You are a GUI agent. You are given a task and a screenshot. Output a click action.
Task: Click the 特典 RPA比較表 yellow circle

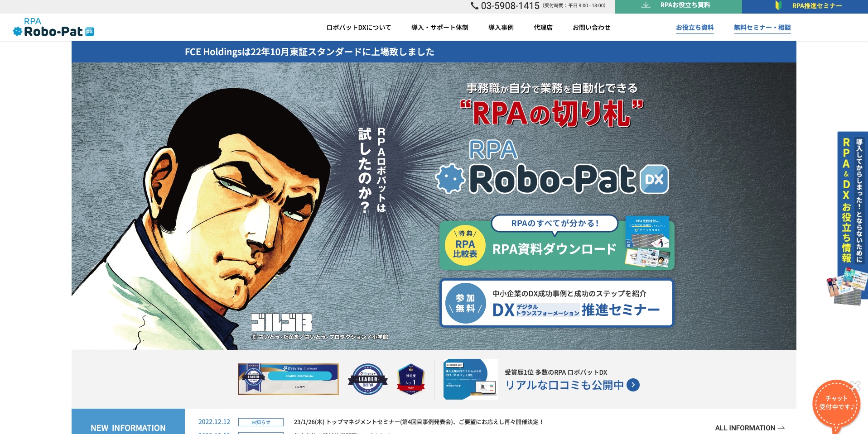point(465,245)
